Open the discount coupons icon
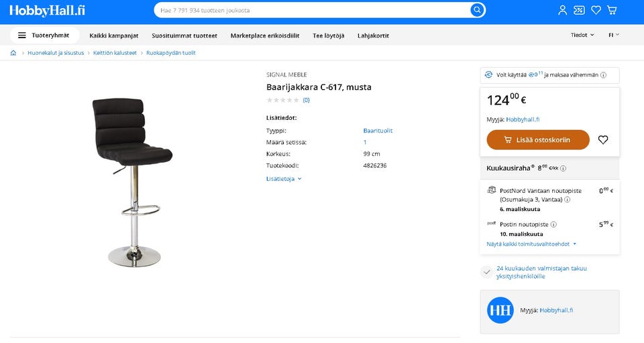Viewport: 644px width, 343px height. 579,10
